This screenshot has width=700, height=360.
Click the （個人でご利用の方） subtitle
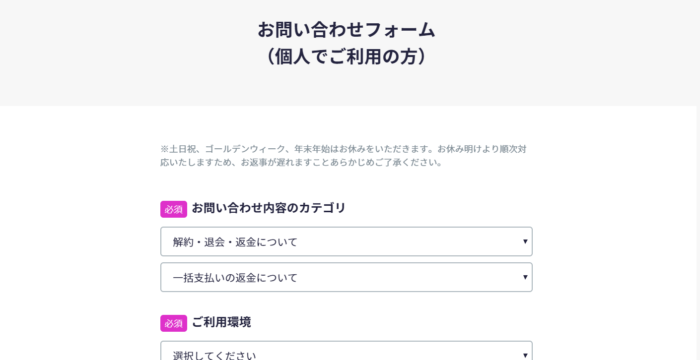[346, 57]
